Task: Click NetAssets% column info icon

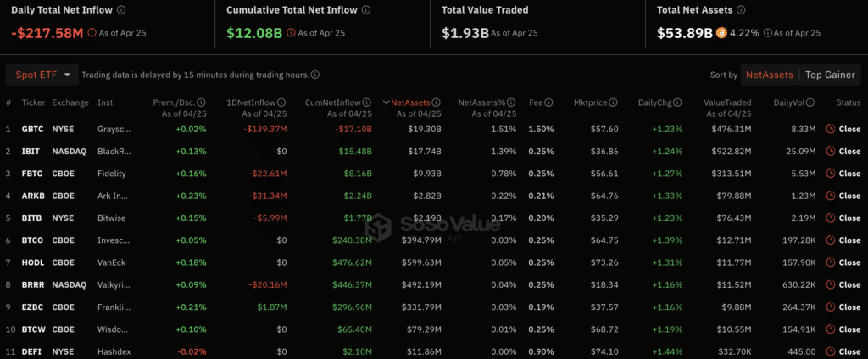Action: [x=511, y=102]
